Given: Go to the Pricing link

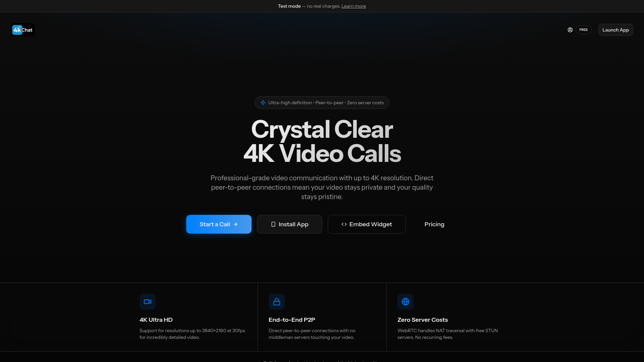Looking at the screenshot, I should (x=434, y=224).
